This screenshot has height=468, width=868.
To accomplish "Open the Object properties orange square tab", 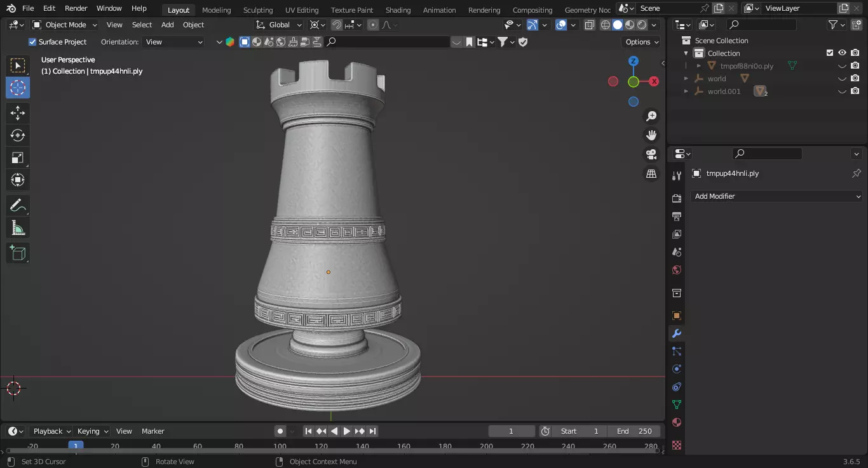I will (x=676, y=316).
